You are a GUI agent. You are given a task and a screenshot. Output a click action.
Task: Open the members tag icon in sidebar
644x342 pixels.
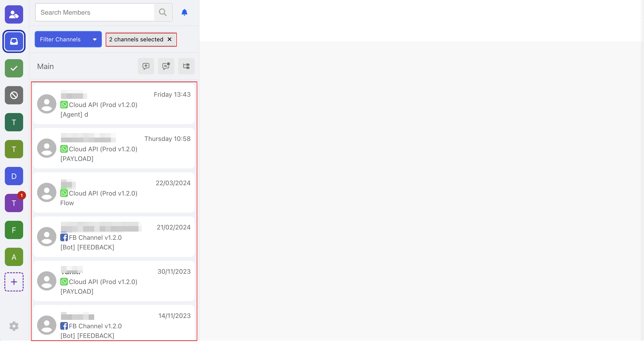pyautogui.click(x=14, y=14)
